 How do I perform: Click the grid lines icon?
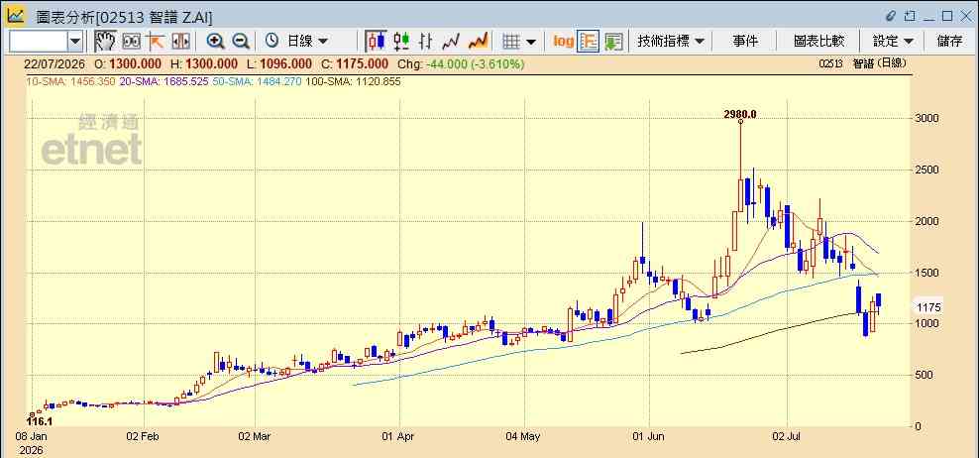coord(511,42)
